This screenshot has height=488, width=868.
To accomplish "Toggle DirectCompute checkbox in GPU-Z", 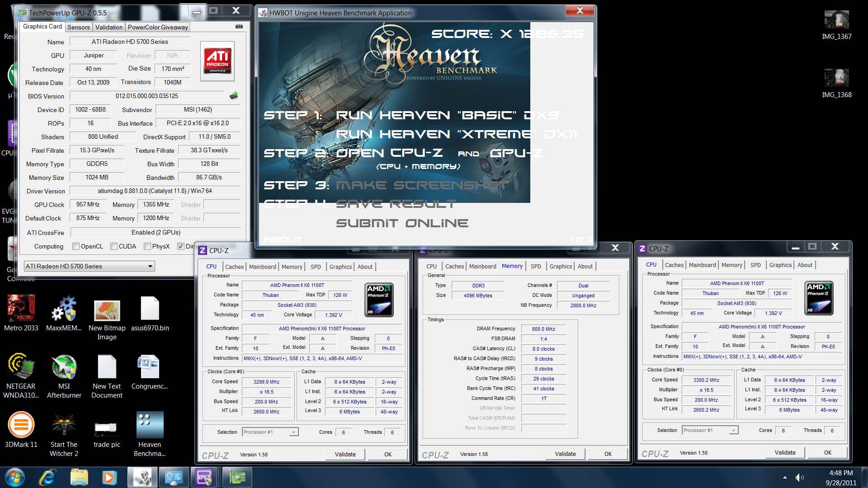I will click(181, 246).
